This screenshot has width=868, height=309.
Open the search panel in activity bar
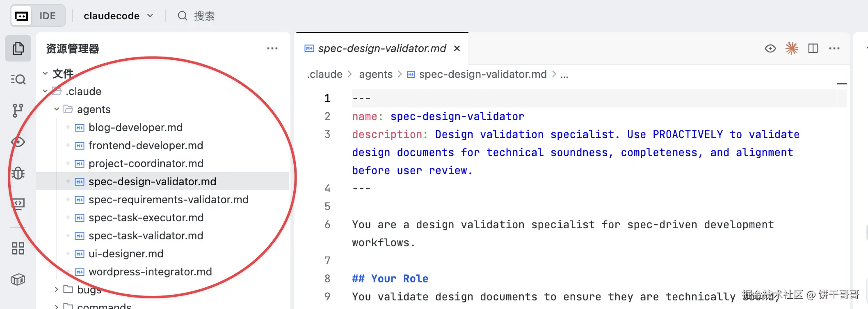[18, 79]
